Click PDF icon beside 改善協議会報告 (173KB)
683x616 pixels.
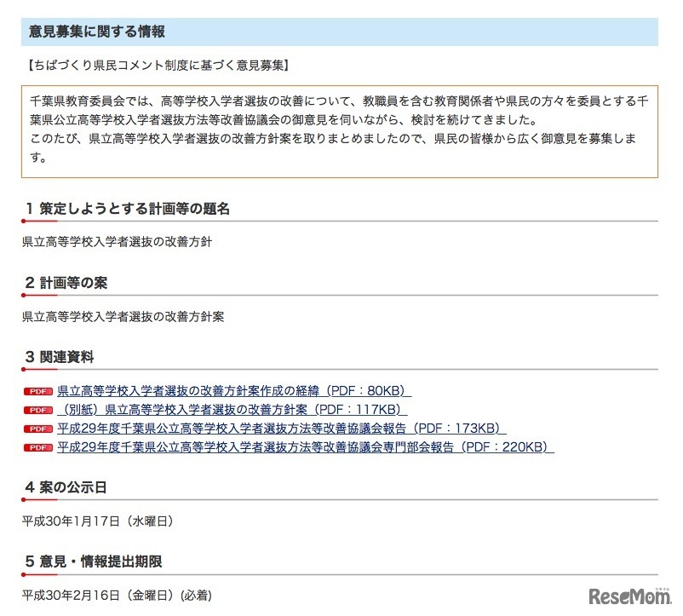[x=38, y=429]
